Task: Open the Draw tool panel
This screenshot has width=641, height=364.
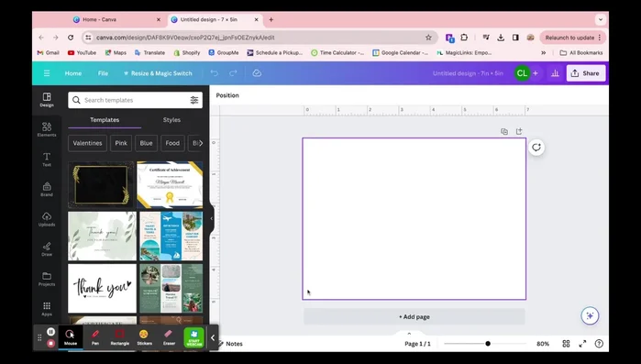Action: coord(47,248)
